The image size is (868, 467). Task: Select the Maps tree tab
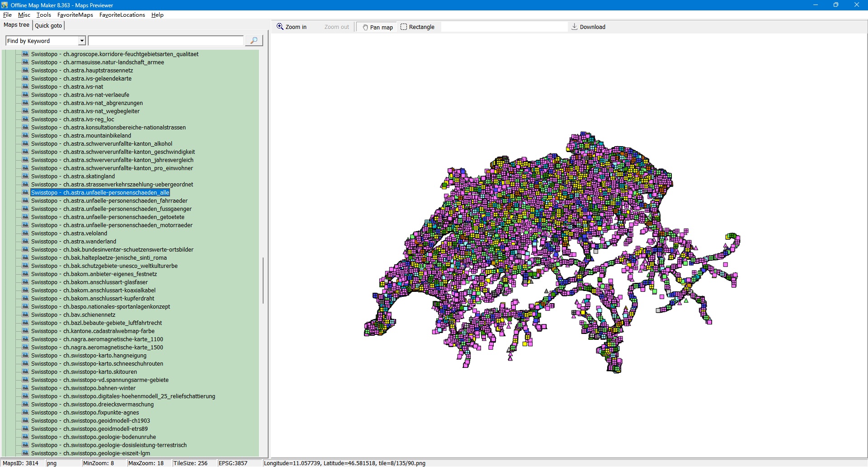pos(16,25)
